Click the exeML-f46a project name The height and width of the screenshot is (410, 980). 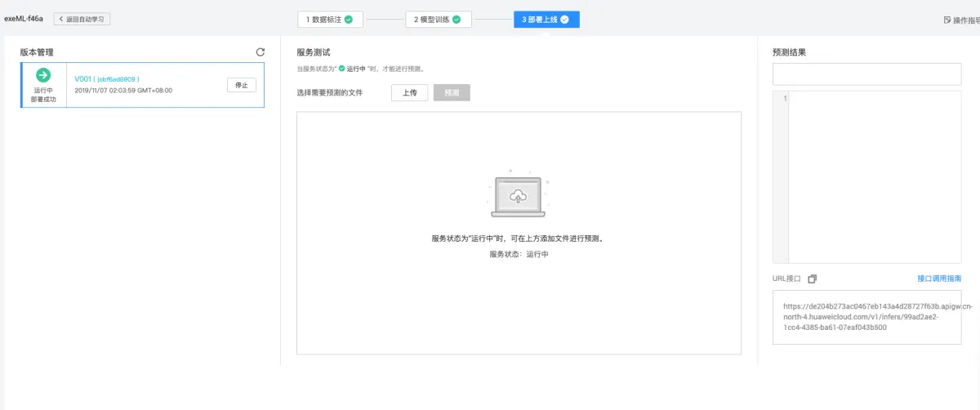tap(24, 19)
